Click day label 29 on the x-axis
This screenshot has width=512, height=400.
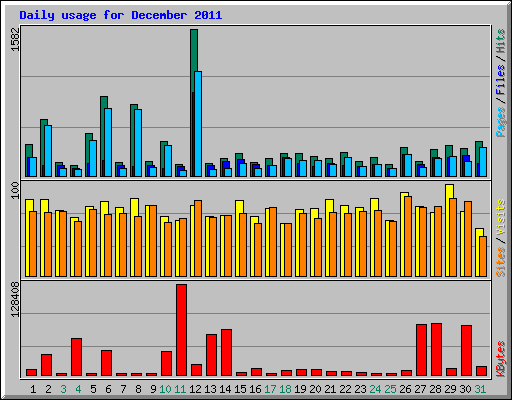pyautogui.click(x=450, y=389)
